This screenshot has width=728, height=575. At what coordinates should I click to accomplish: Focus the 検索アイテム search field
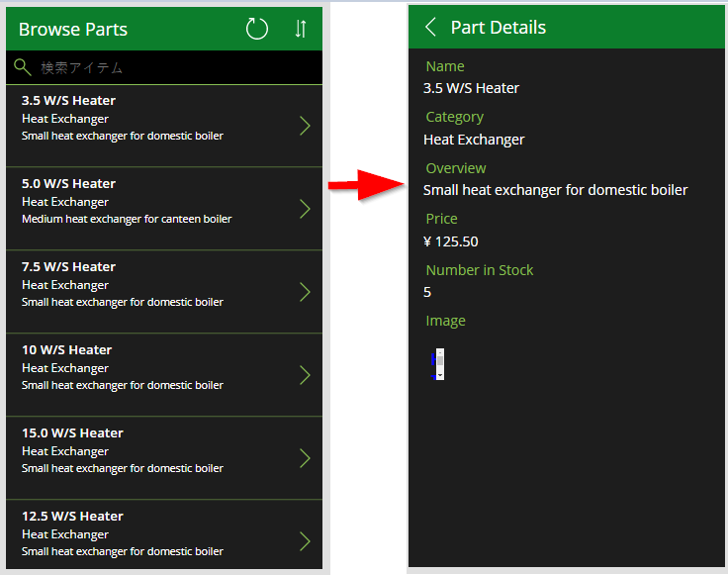(x=164, y=68)
